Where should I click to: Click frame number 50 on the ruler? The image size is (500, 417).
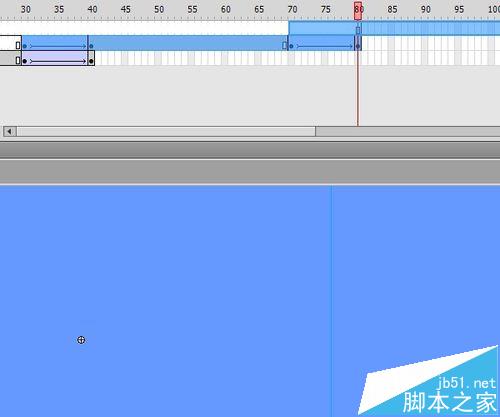[x=159, y=9]
